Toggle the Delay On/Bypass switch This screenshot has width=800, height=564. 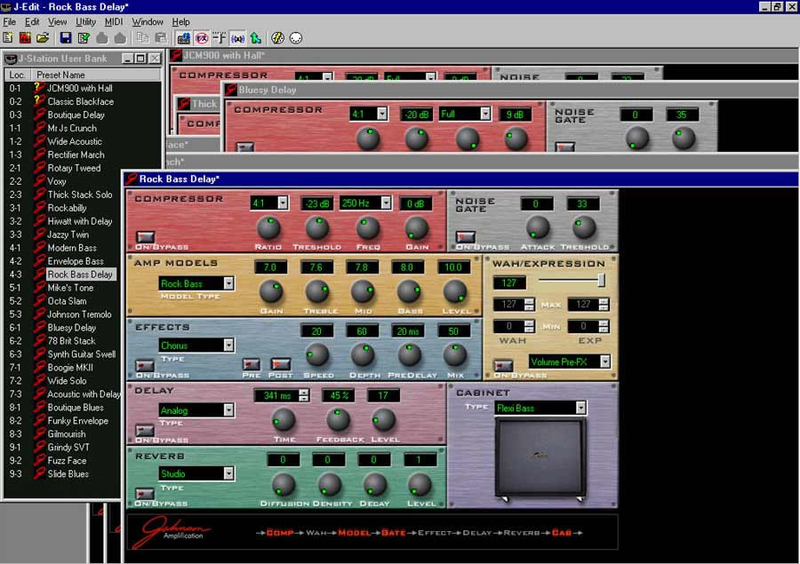pyautogui.click(x=144, y=430)
